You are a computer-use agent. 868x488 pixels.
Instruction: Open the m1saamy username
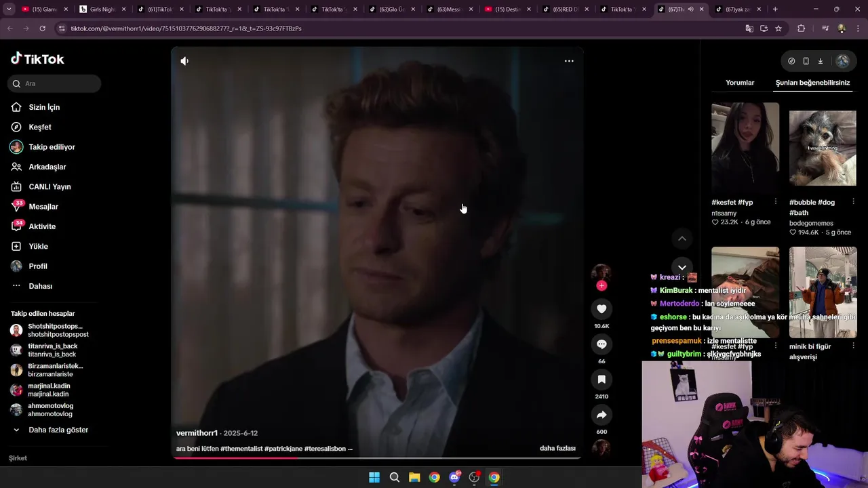coord(724,213)
